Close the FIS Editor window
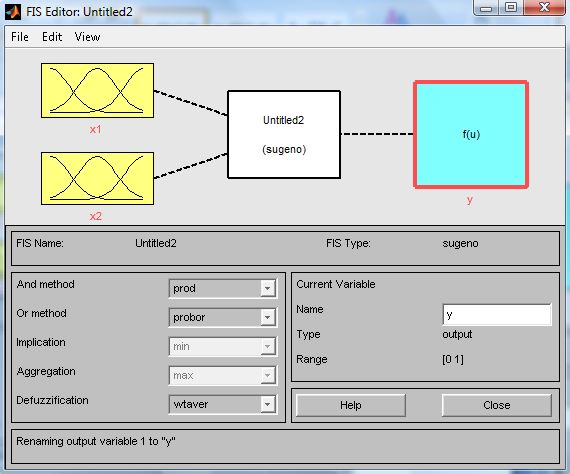The height and width of the screenshot is (474, 570). coord(544,8)
